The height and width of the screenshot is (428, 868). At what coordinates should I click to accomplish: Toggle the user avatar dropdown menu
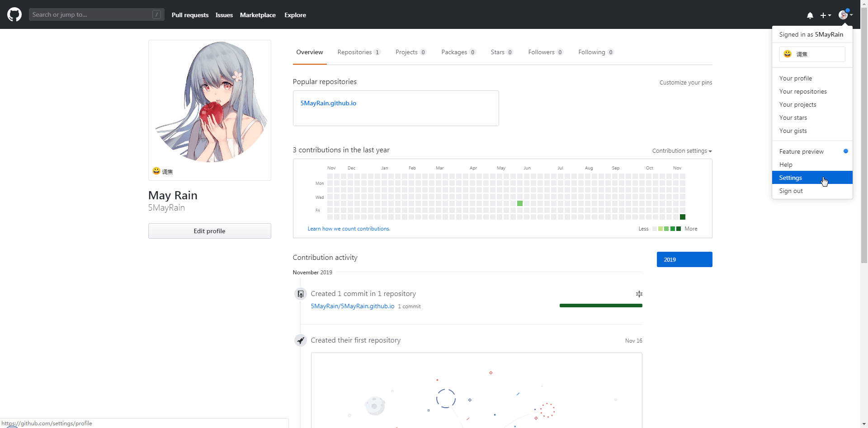[845, 14]
